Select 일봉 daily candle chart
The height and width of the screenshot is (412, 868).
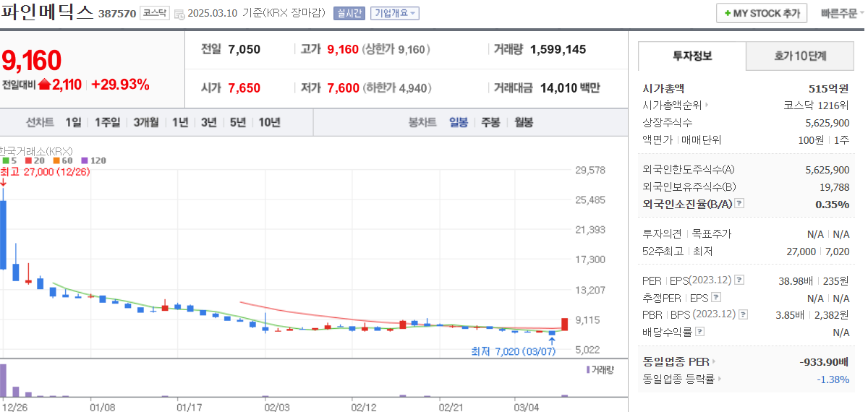[459, 122]
